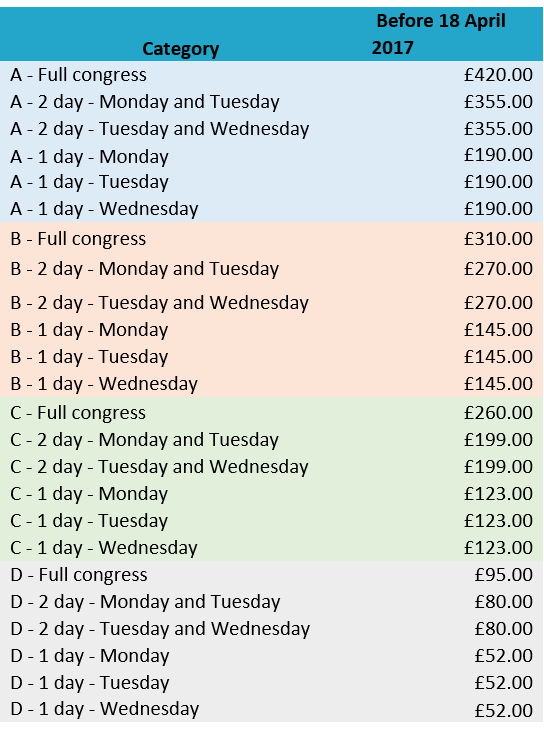The height and width of the screenshot is (735, 544).
Task: Click the £310.00 price cell
Action: 498,239
